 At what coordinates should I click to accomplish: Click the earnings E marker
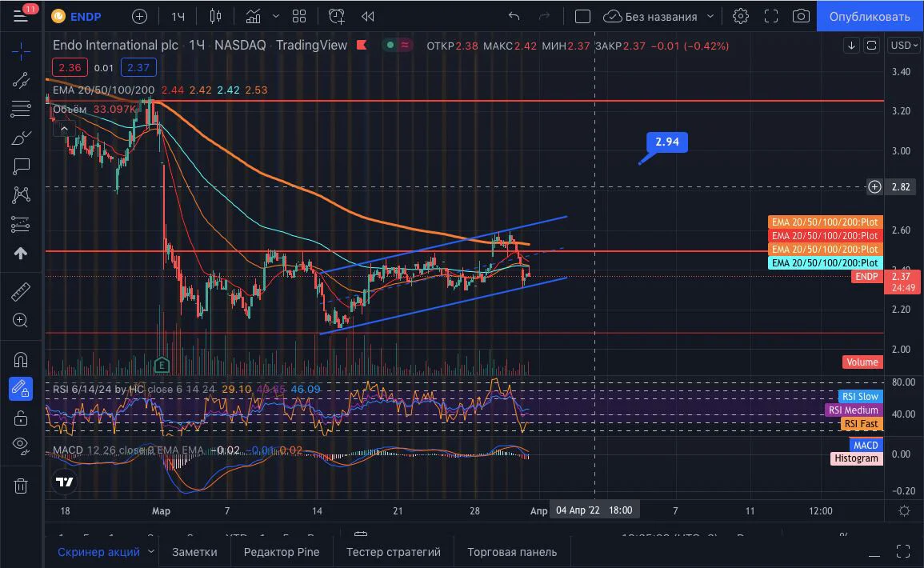pyautogui.click(x=162, y=366)
